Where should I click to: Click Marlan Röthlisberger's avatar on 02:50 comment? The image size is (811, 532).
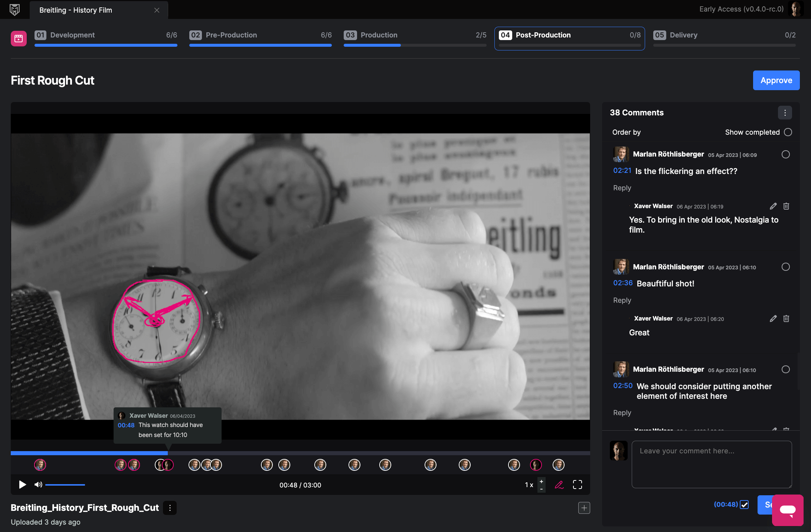(x=621, y=369)
